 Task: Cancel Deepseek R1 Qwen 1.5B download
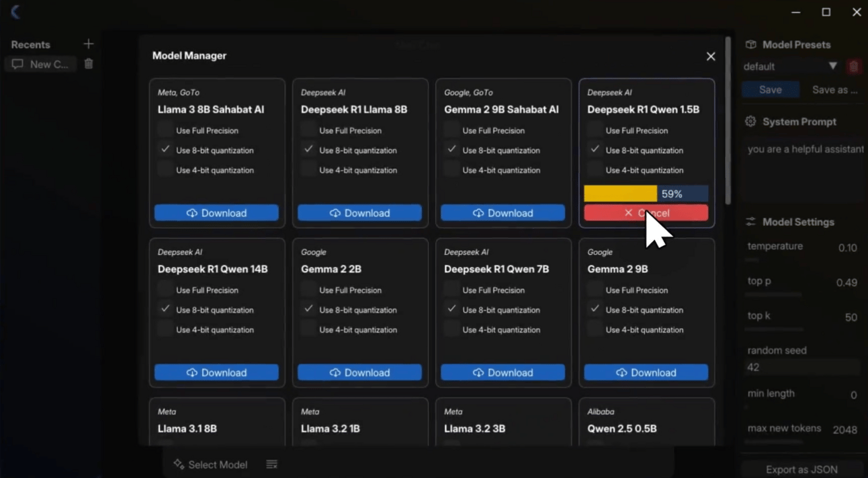click(646, 213)
